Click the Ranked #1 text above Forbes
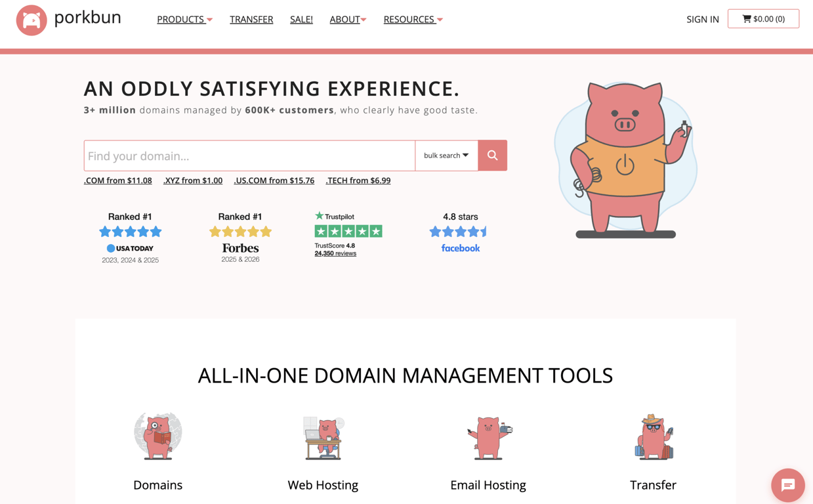The image size is (813, 504). tap(240, 217)
